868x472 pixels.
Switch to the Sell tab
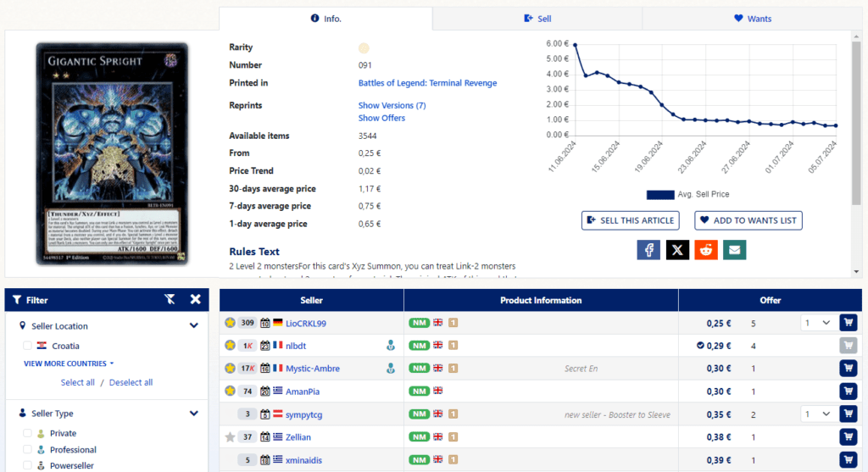tap(537, 19)
